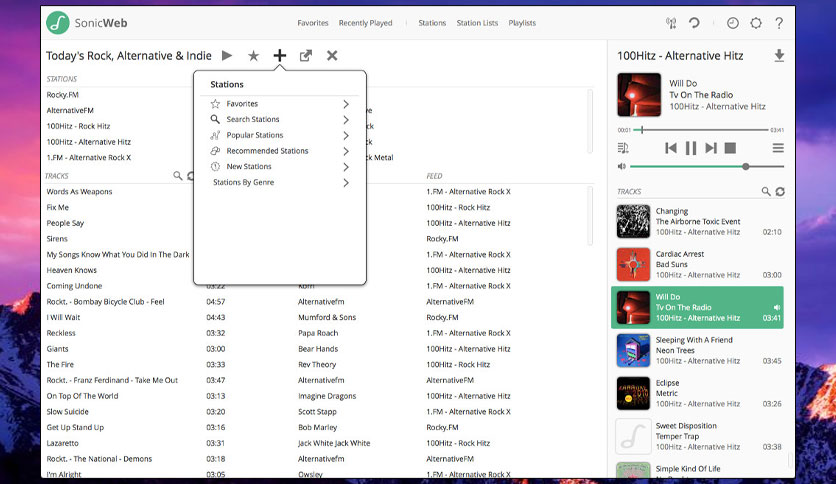Image resolution: width=836 pixels, height=484 pixels.
Task: Open the settings gear icon in header
Action: coord(756,23)
